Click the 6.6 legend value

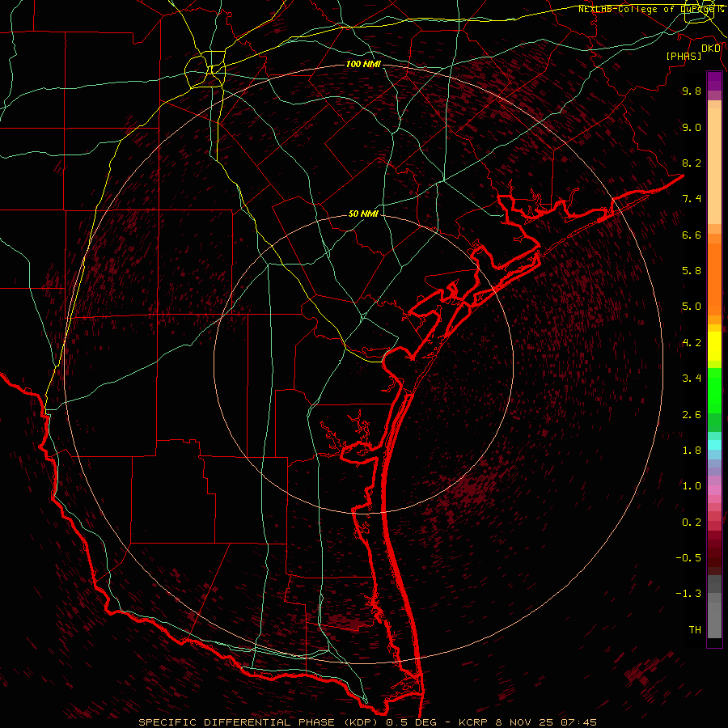coord(692,235)
